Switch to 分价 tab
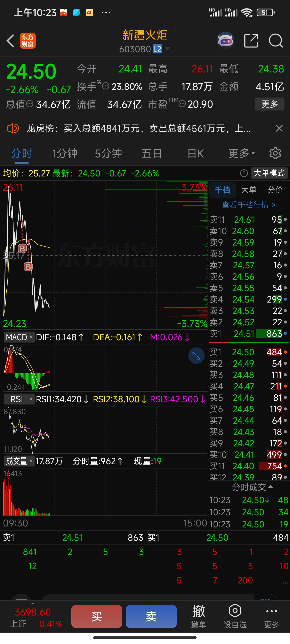The width and height of the screenshot is (290, 644). 275,190
